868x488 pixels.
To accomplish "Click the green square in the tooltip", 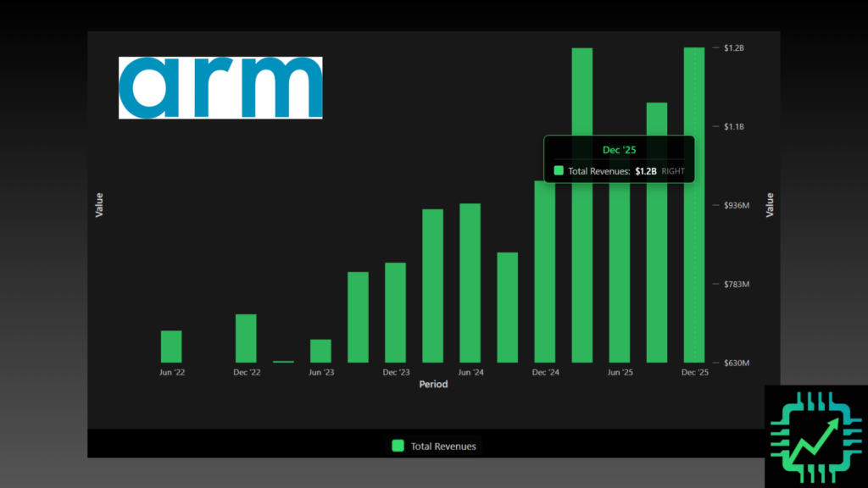I will click(559, 171).
